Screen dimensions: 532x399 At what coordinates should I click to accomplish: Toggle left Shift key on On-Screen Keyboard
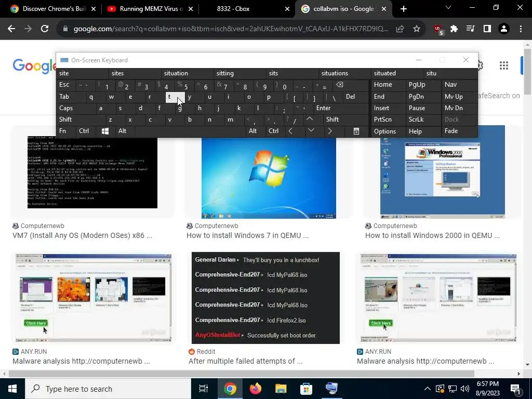(x=81, y=119)
